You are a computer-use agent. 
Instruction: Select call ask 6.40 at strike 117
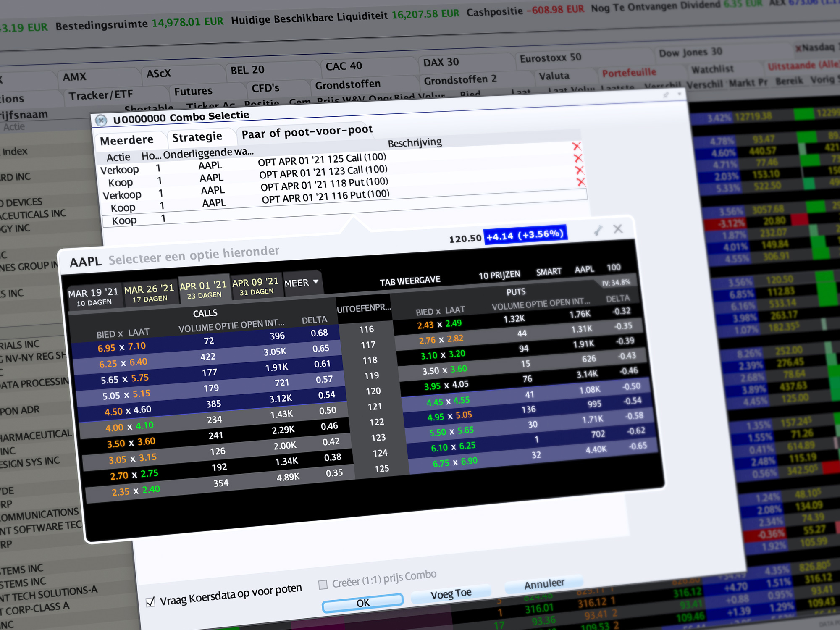(138, 362)
